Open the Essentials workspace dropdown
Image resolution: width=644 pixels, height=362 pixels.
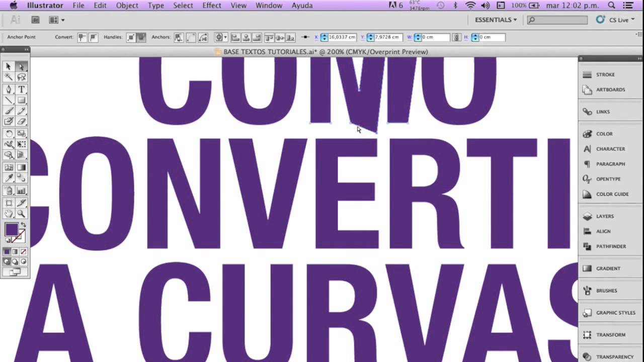coord(496,20)
